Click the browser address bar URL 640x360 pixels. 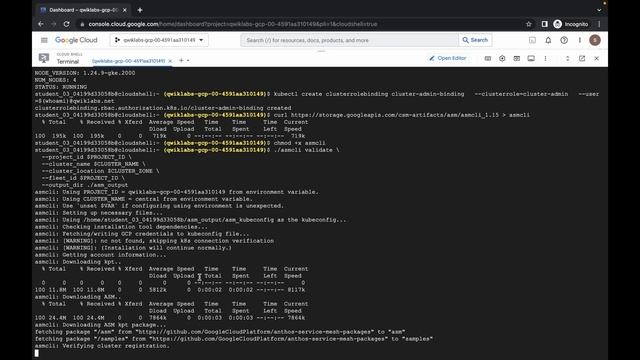coord(233,24)
